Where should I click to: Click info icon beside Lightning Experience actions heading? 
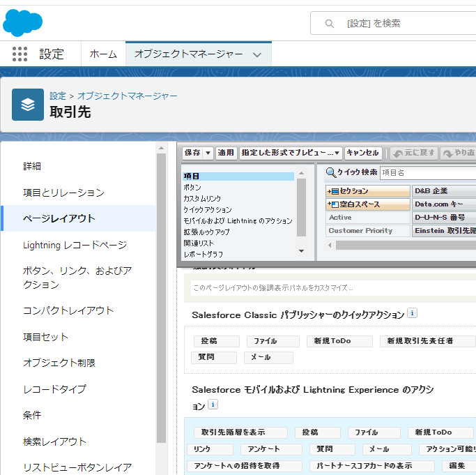point(213,405)
